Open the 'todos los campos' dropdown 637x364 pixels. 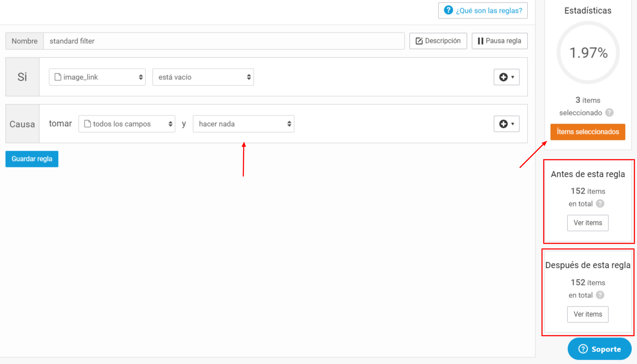tap(127, 124)
